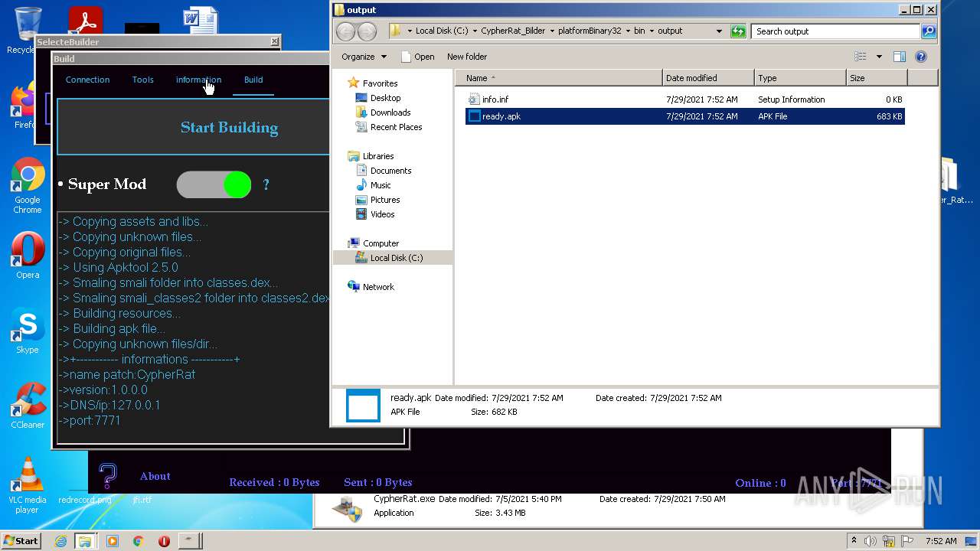This screenshot has width=980, height=551.
Task: Sort by the Name column header
Action: tap(559, 78)
